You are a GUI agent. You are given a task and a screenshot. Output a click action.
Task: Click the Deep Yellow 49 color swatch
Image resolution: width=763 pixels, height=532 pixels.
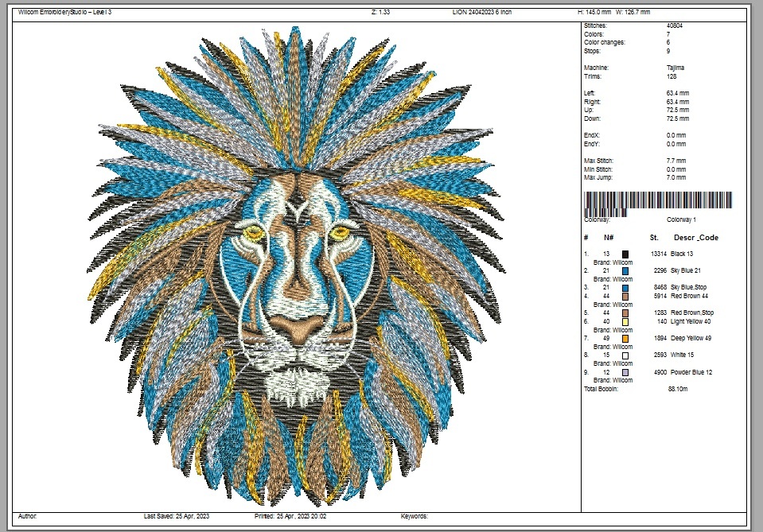[x=625, y=339]
